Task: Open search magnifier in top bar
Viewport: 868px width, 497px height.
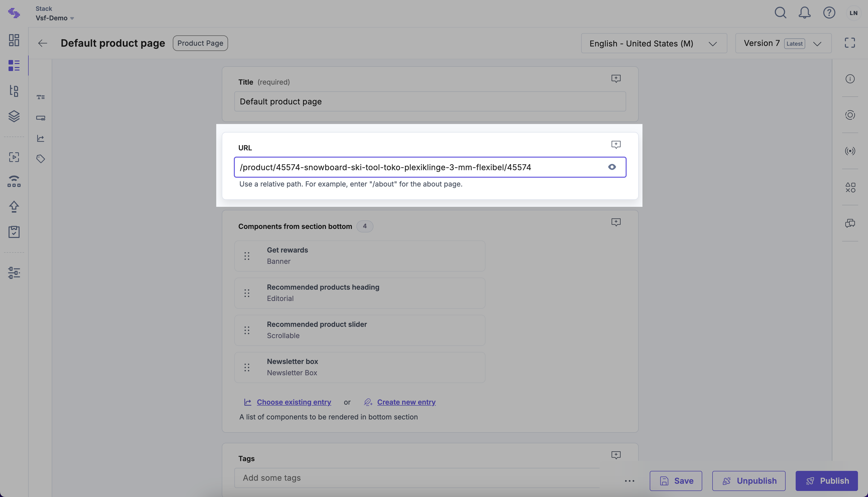Action: point(780,13)
